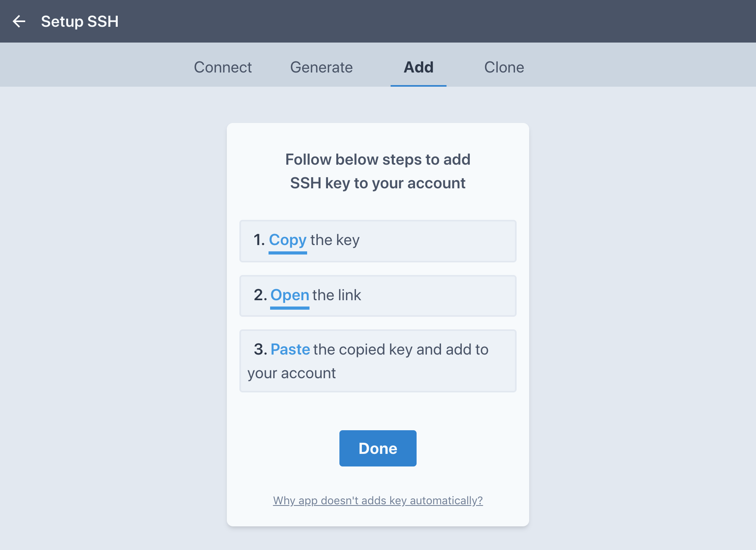Open the Generate tab

coord(321,67)
